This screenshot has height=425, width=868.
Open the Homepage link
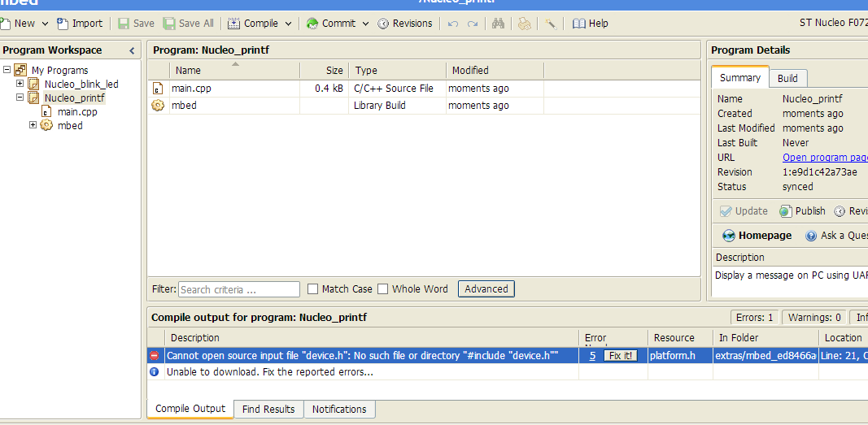757,236
